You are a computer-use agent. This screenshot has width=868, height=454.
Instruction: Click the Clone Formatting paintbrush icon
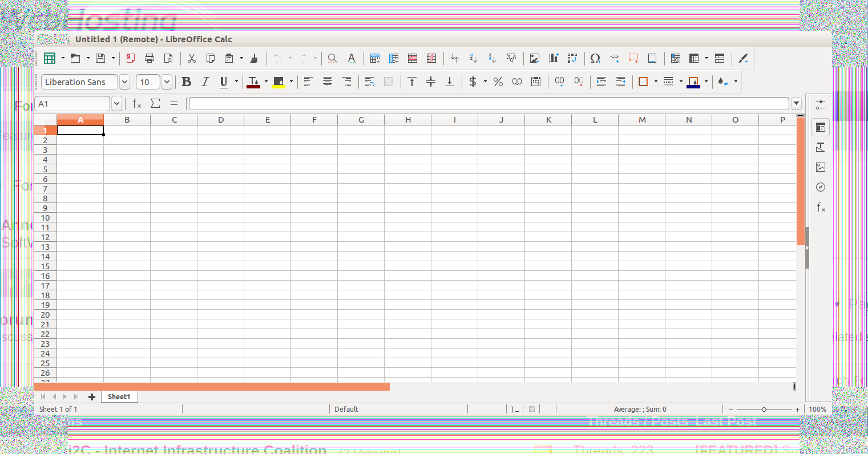point(255,58)
